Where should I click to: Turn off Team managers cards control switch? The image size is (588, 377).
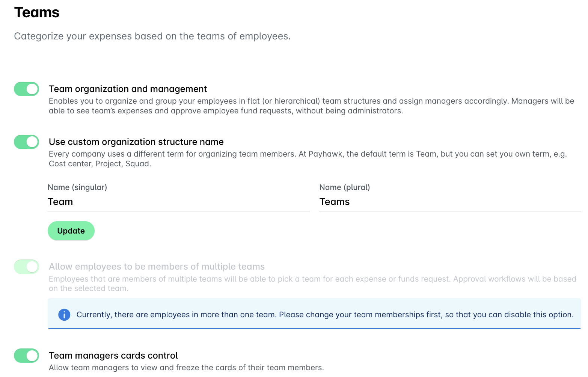27,356
